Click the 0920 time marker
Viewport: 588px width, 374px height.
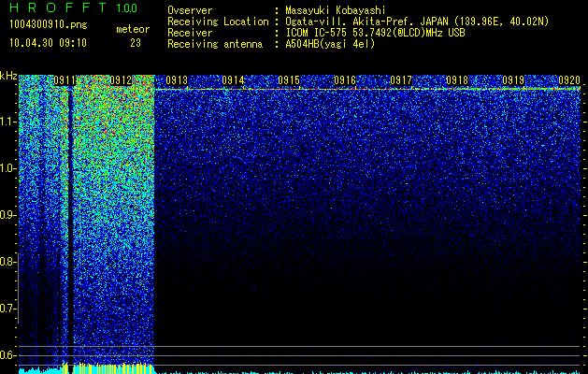(x=569, y=80)
